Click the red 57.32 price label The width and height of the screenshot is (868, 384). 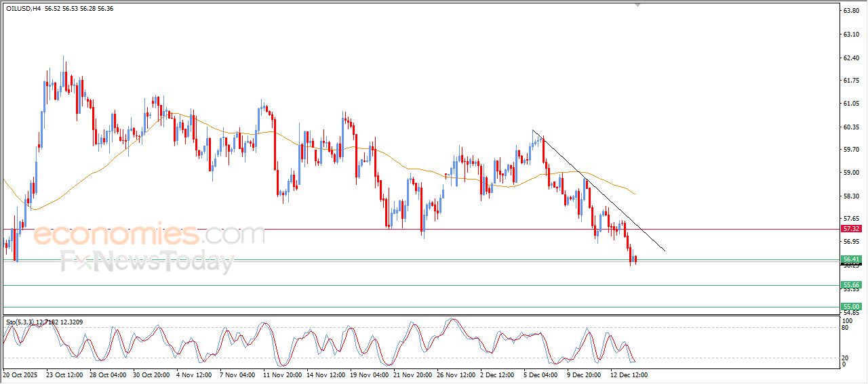click(850, 230)
